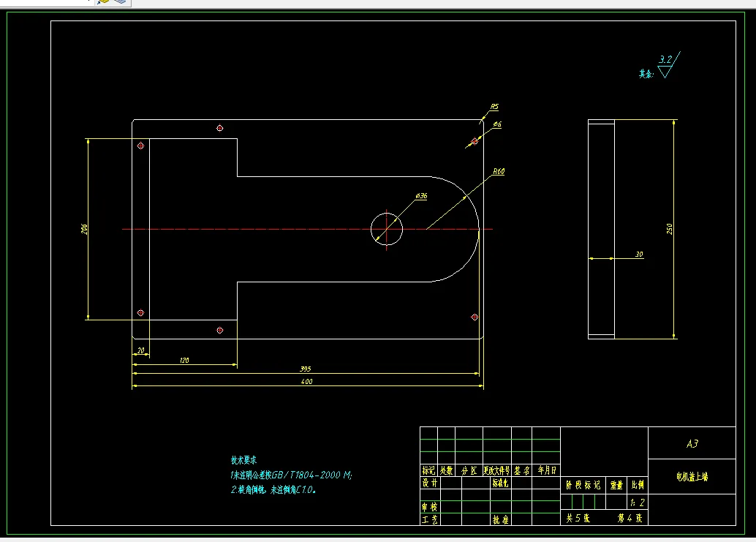Select the 30 thickness dimension in the side view
Viewport: 756px width, 542px height.
tap(639, 254)
